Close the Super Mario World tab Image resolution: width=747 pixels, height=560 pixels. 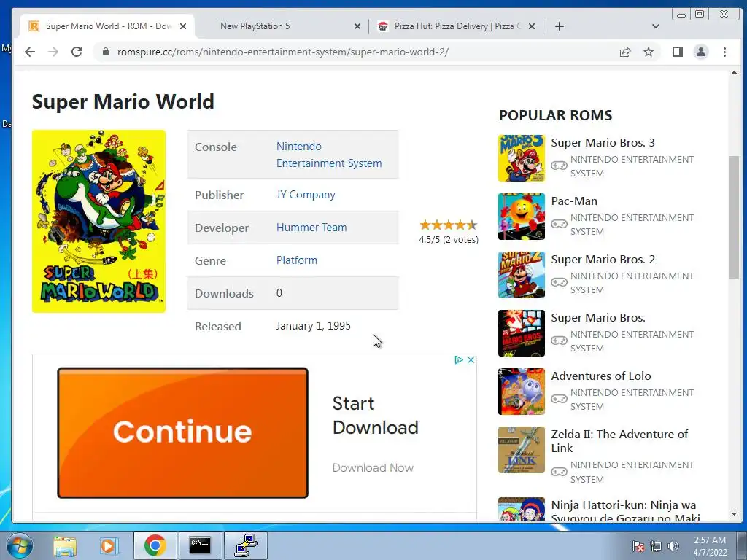[183, 26]
